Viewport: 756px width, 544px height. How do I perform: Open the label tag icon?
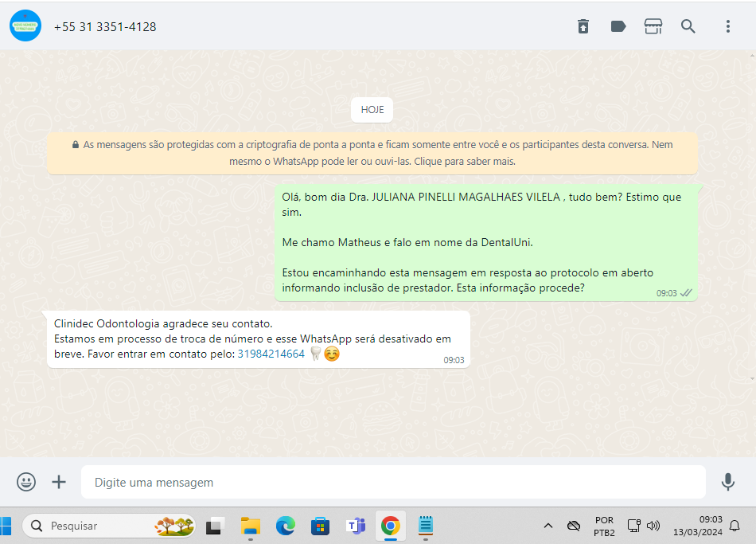pos(618,26)
